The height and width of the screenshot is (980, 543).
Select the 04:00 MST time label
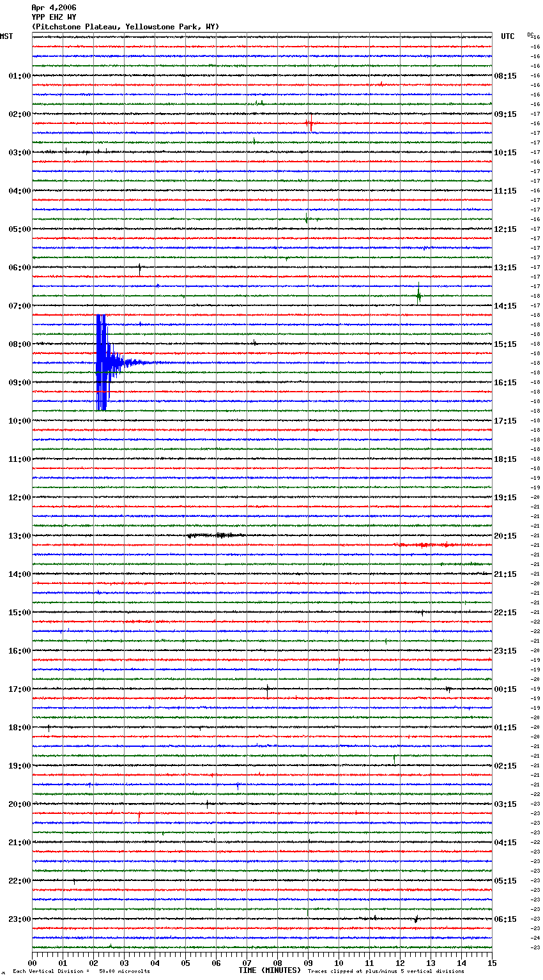(x=20, y=191)
